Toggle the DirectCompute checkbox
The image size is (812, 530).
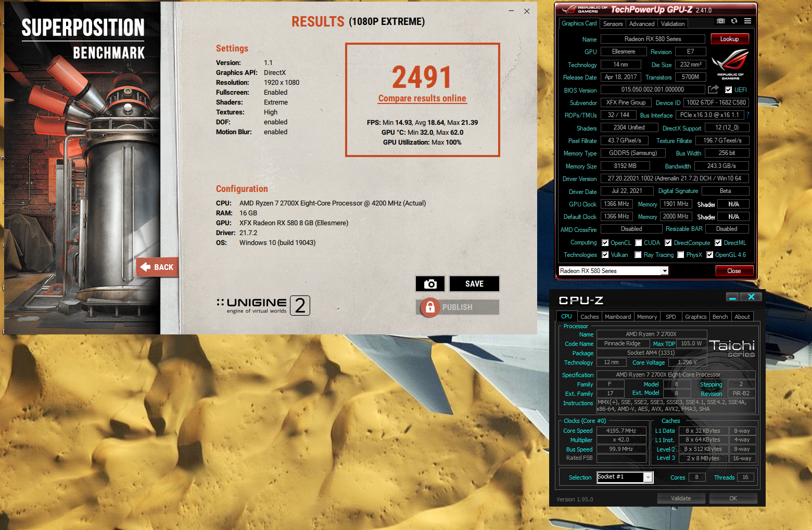coord(668,243)
